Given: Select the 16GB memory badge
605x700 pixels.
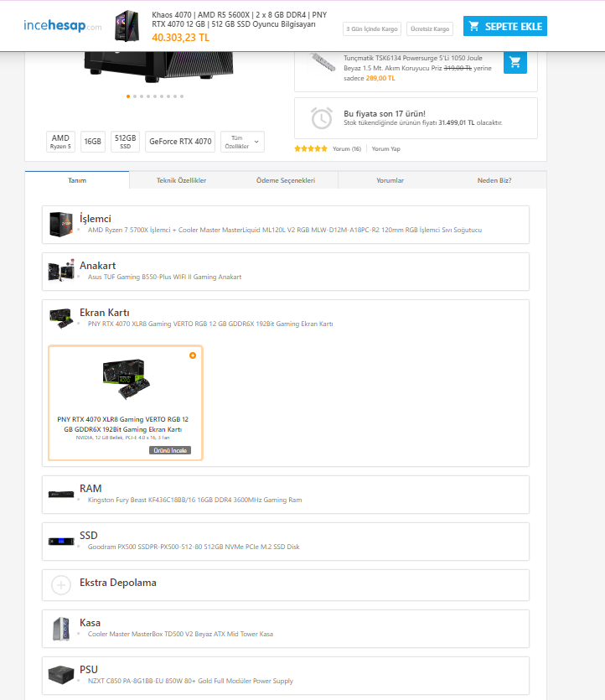Looking at the screenshot, I should coord(93,142).
